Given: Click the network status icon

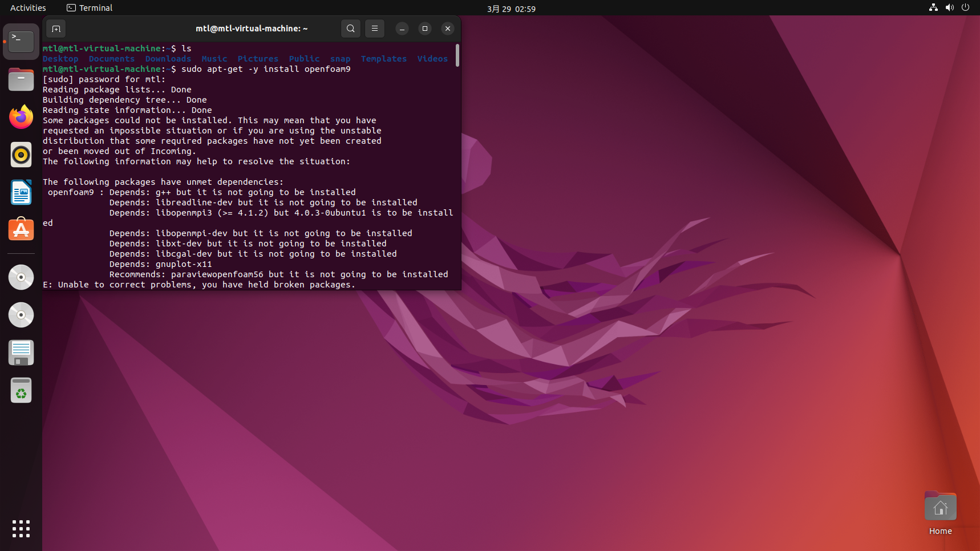Looking at the screenshot, I should [x=933, y=7].
